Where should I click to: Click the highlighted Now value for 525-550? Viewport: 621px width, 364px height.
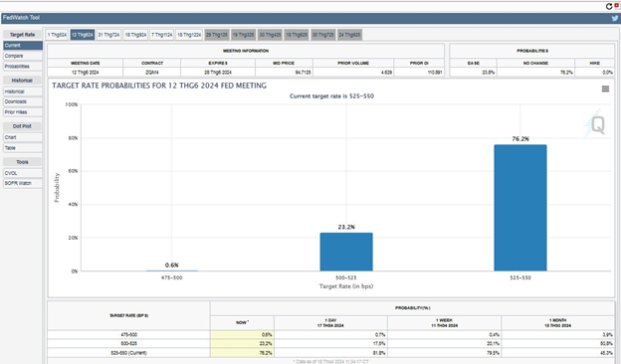pos(242,353)
